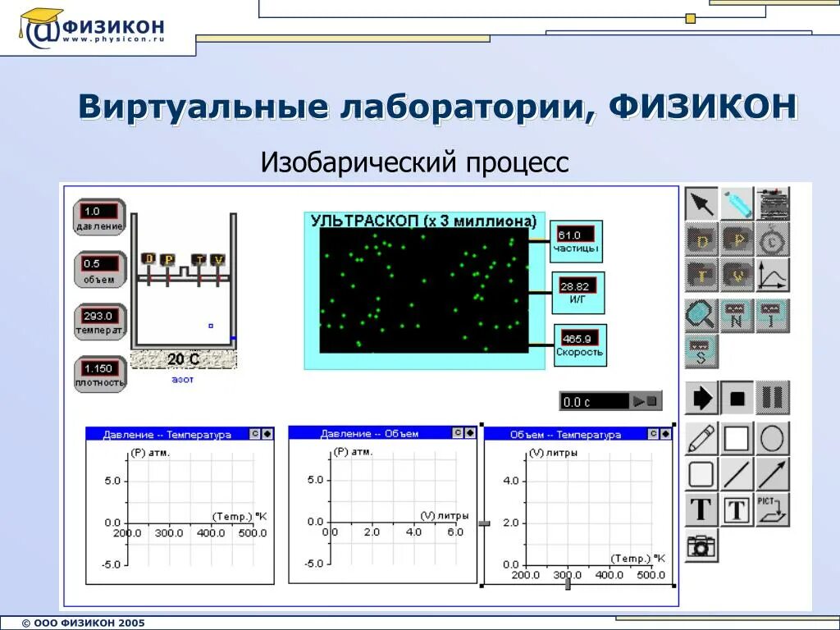This screenshot has width=840, height=630.
Task: Choose the S speed counter tool
Action: (x=701, y=351)
